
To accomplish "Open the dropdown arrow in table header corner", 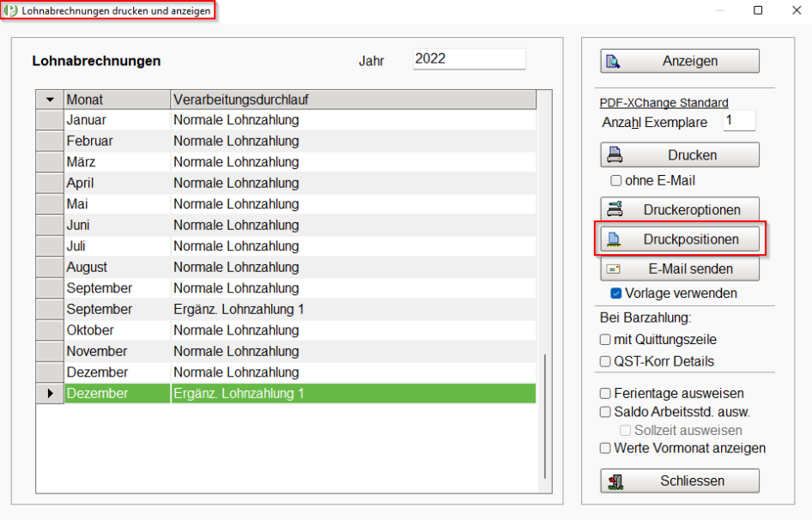I will (50, 100).
